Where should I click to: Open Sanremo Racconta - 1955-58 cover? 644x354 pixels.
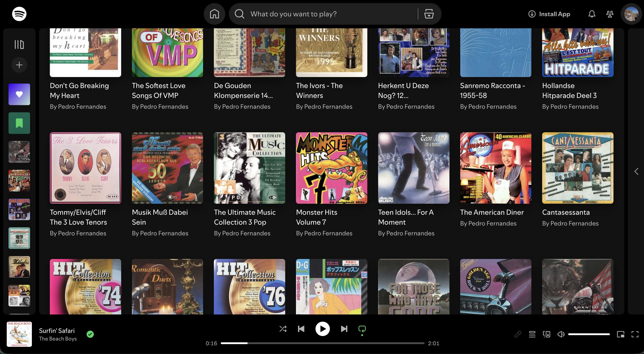[495, 53]
